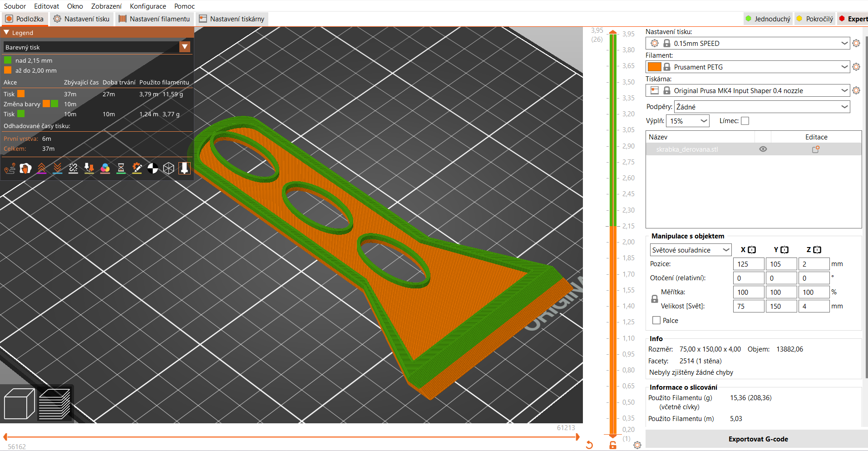The height and width of the screenshot is (451, 868).
Task: Toggle travel moves visibility icon
Action: [x=10, y=169]
